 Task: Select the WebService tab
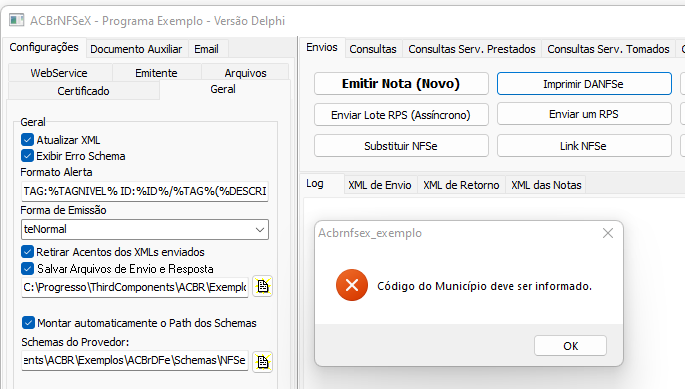59,73
